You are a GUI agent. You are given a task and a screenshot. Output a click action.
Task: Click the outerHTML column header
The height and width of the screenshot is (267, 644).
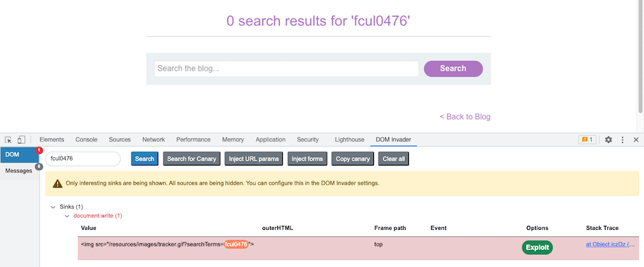click(x=277, y=228)
